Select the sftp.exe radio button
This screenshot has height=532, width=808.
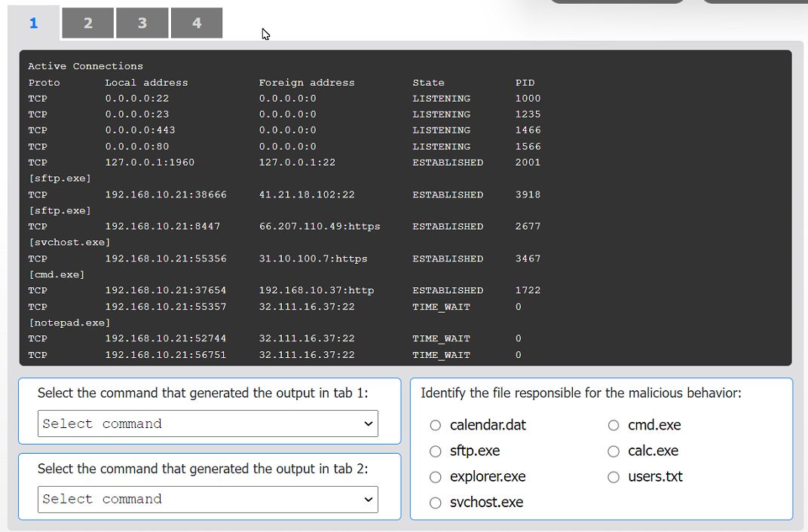[x=436, y=451]
